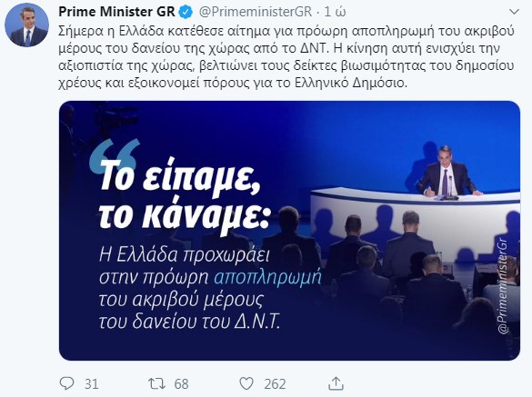The width and height of the screenshot is (532, 397).
Task: Click the large quotation mark graphic
Action: (x=114, y=156)
